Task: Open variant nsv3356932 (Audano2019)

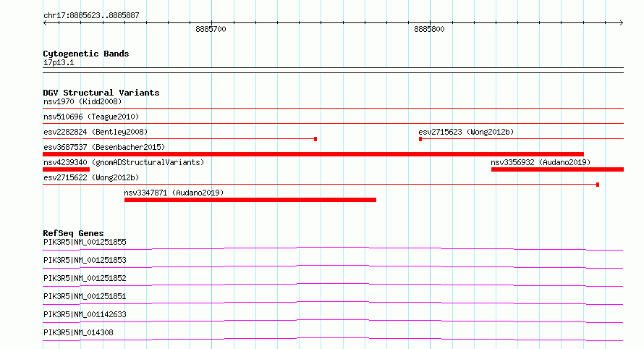Action: point(541,162)
